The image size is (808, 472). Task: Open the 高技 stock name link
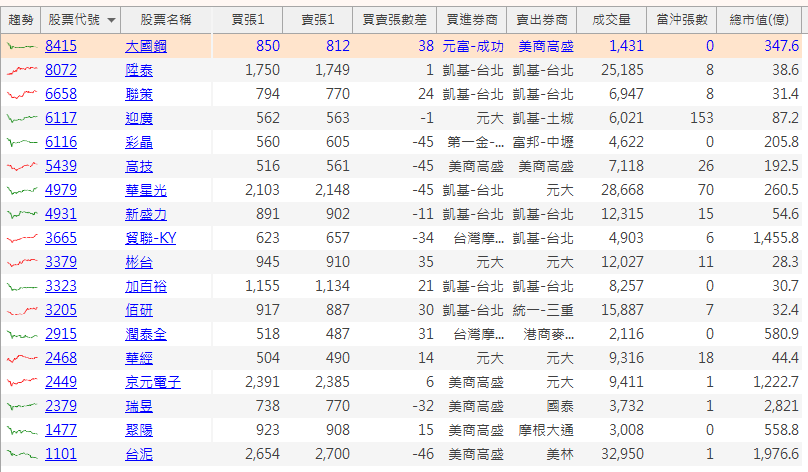[x=139, y=166]
